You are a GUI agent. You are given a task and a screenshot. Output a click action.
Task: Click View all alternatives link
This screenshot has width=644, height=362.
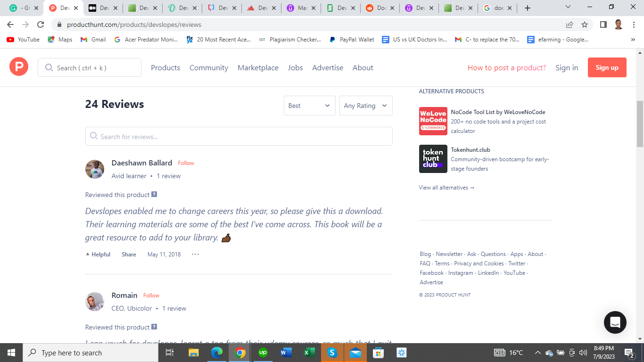tap(446, 188)
